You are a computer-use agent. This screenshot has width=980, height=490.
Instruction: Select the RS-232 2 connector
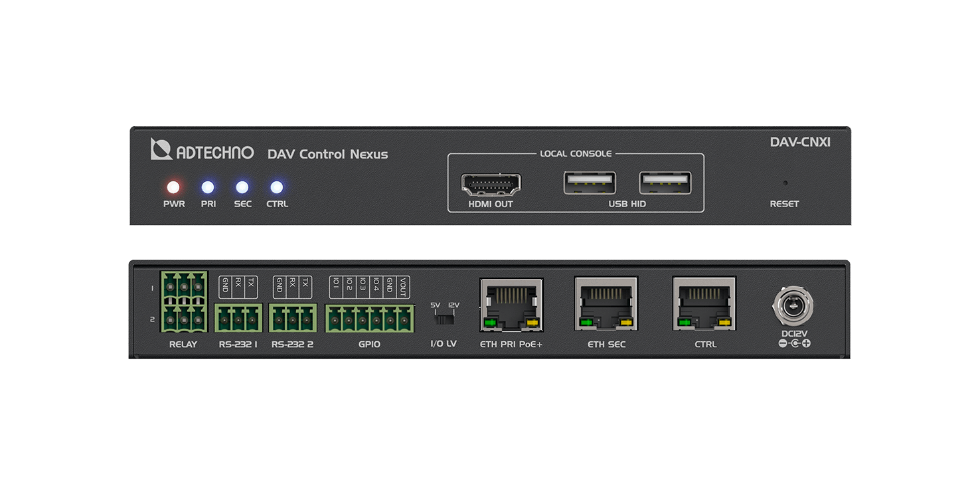pos(291,317)
